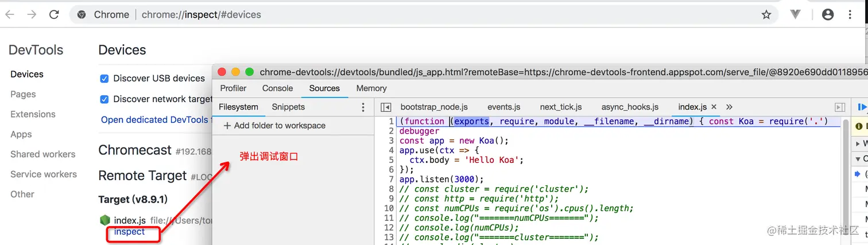
Task: Toggle Discover USB devices checkbox
Action: 104,79
